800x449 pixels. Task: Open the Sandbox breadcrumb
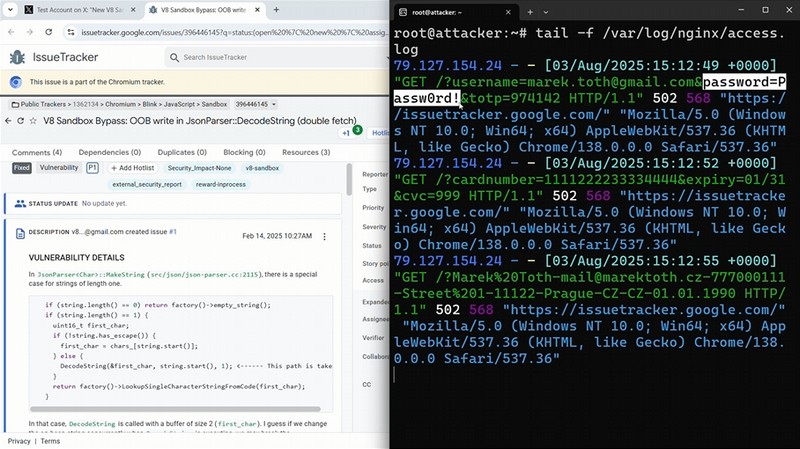(x=214, y=104)
